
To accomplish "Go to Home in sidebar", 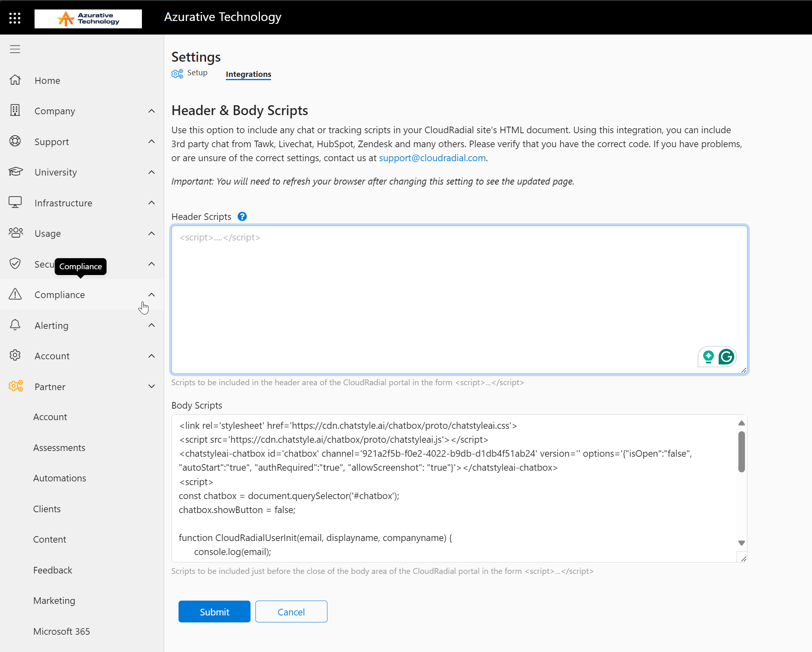I will coord(47,81).
